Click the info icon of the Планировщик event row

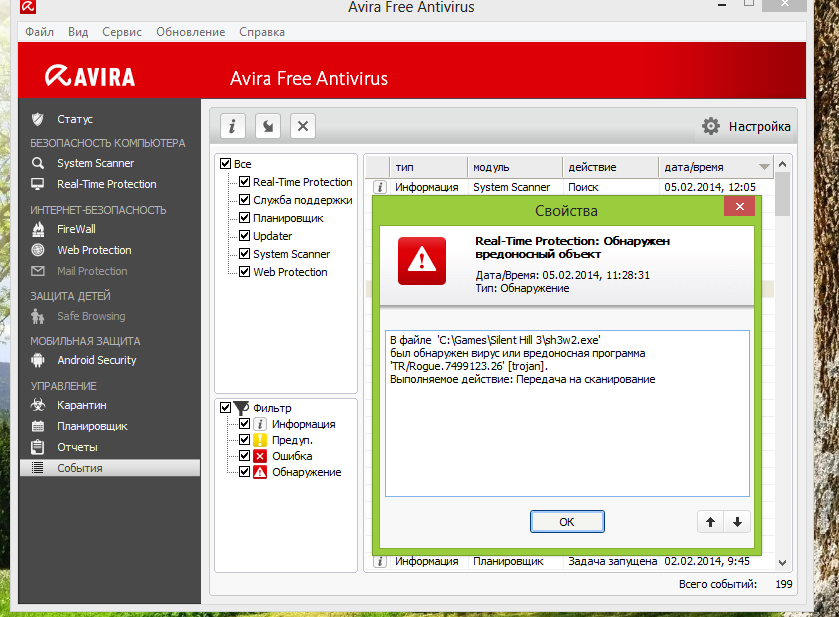(379, 561)
